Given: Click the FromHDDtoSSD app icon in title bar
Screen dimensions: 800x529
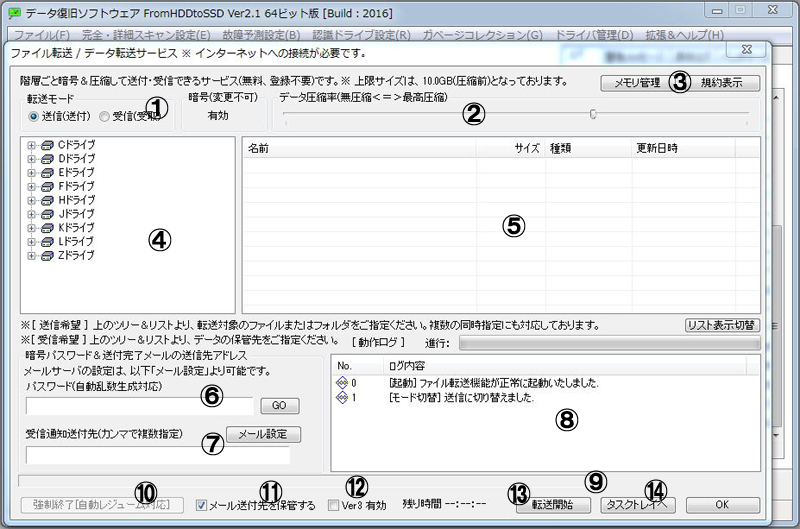Looking at the screenshot, I should click(15, 14).
